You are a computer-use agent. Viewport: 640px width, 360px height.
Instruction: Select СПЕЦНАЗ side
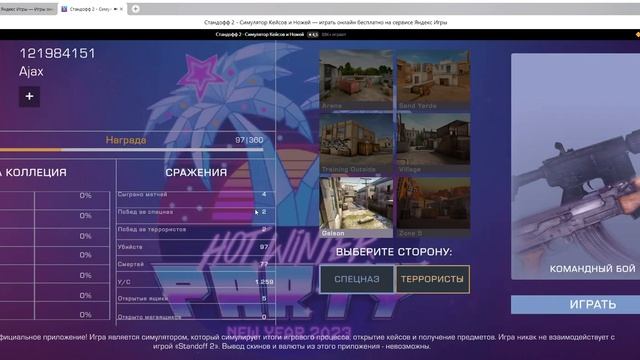(357, 279)
